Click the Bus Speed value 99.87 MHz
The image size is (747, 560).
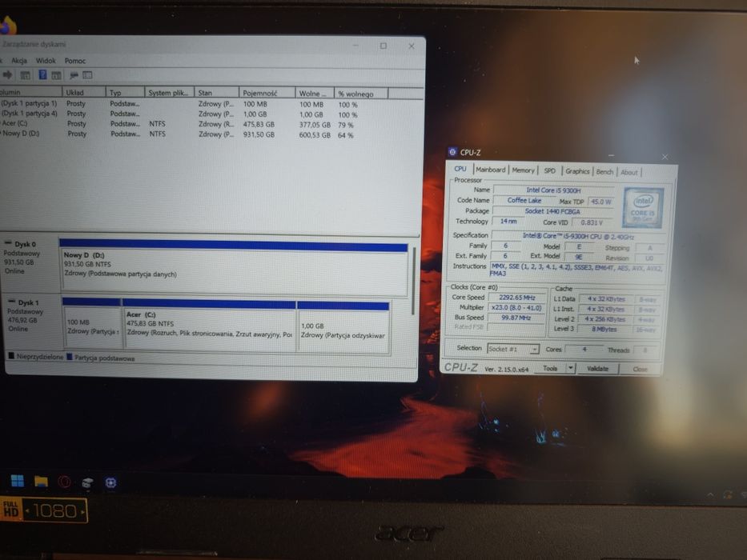(x=517, y=318)
